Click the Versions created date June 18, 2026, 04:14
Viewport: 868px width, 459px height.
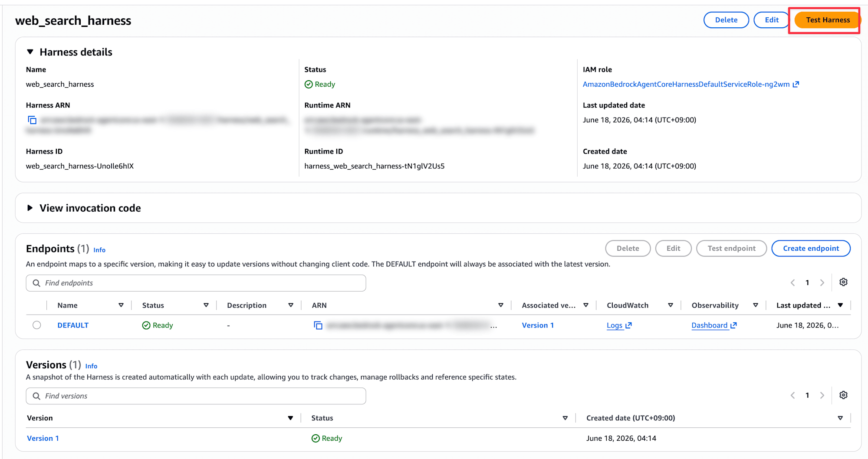621,438
